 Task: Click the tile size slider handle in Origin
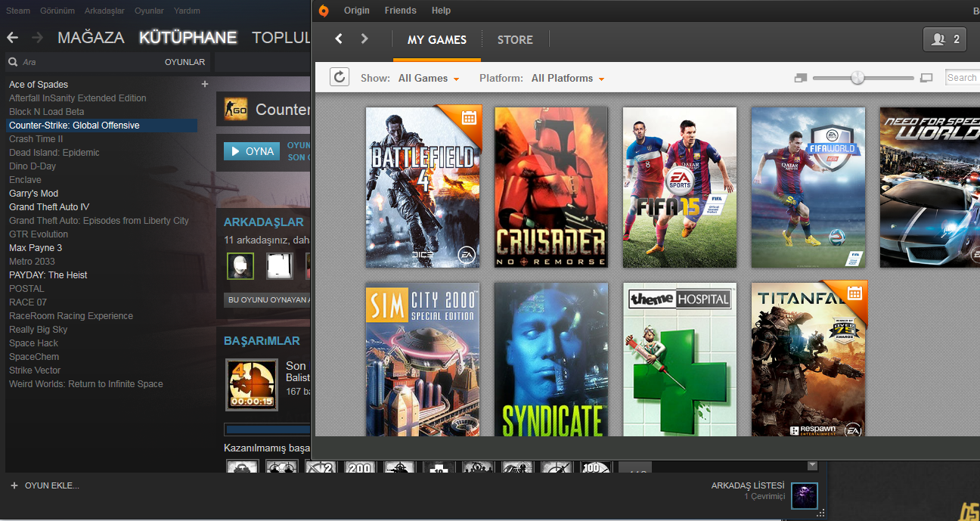857,78
